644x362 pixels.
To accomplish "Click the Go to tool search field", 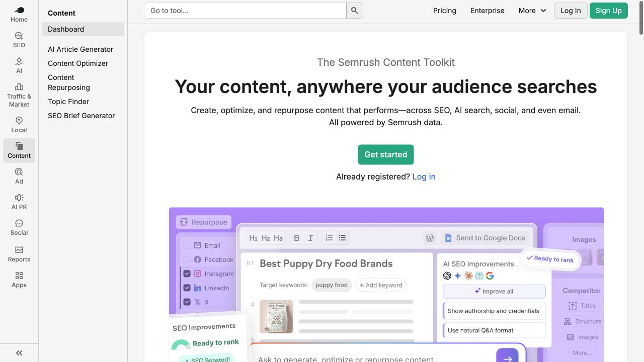I will (x=245, y=11).
